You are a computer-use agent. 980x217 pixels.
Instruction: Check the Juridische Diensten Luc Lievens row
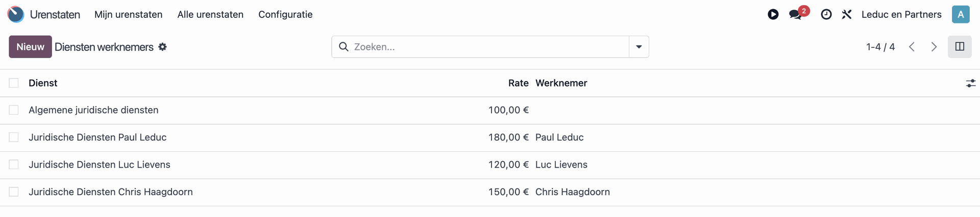click(14, 165)
